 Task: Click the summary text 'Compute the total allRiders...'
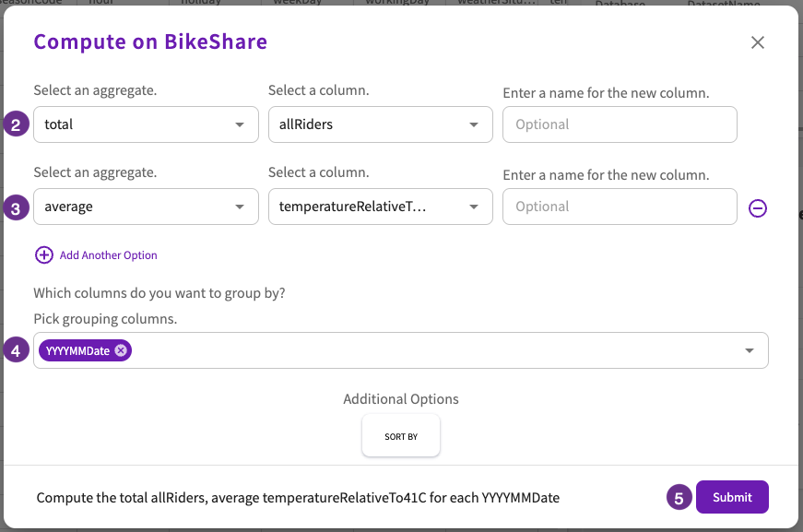(x=298, y=498)
